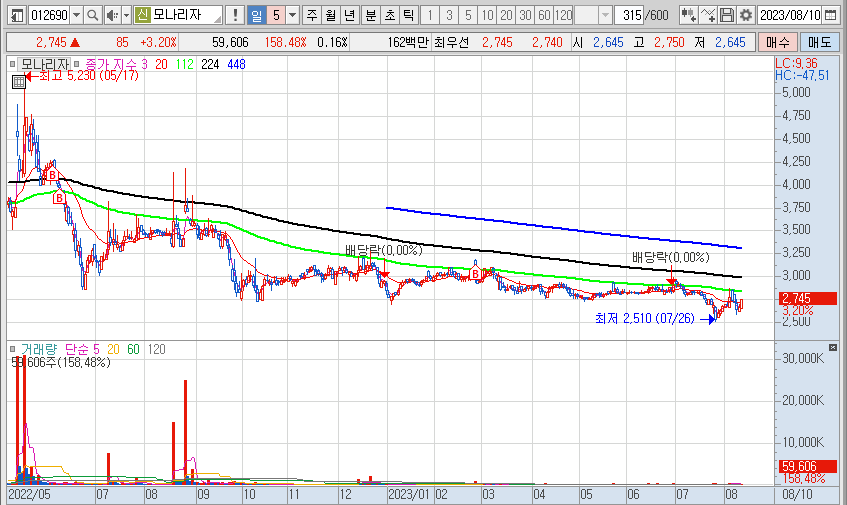Select the 120 interval button
Screen dimensions: 847x505
tap(563, 15)
